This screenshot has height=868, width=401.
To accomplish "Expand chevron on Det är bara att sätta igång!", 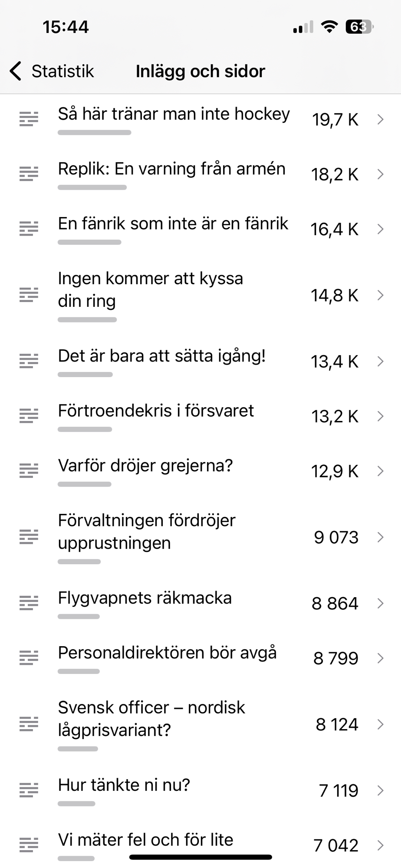I will (380, 361).
